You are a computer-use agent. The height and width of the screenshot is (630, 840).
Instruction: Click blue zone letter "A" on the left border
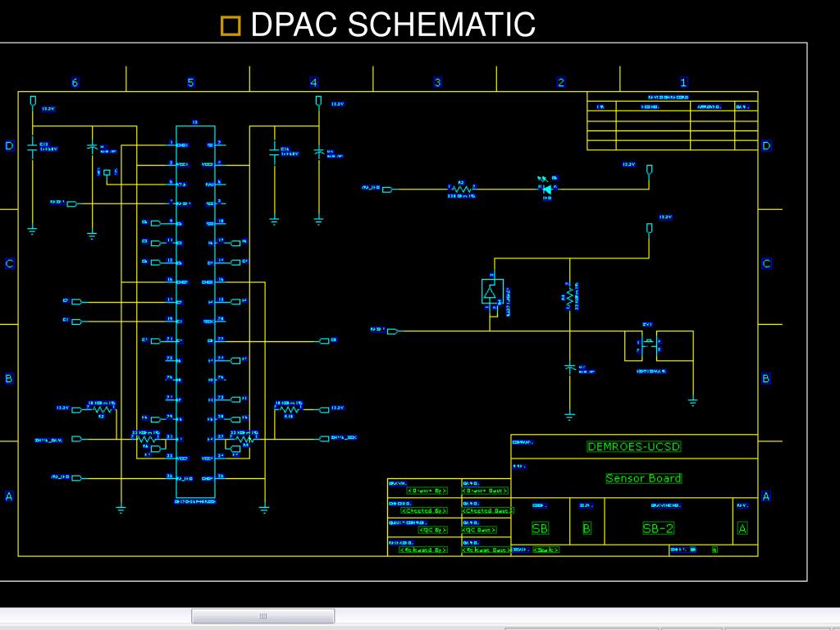(x=9, y=496)
